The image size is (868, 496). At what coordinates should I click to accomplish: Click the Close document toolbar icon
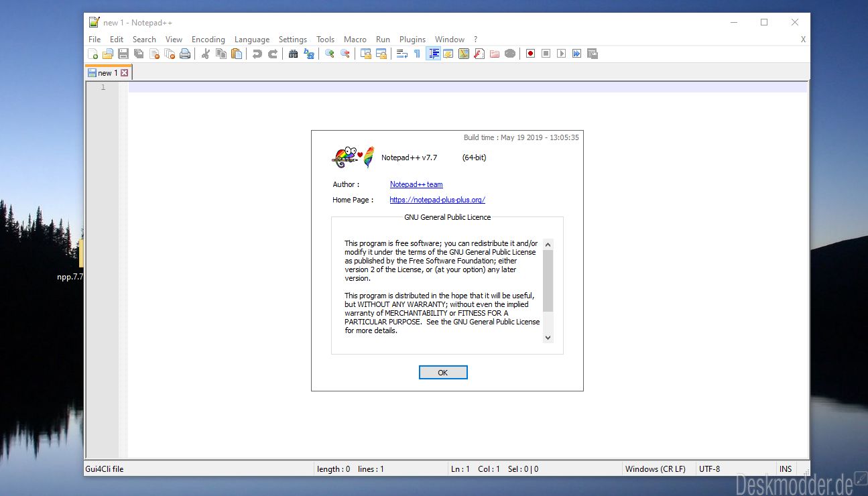pos(154,54)
